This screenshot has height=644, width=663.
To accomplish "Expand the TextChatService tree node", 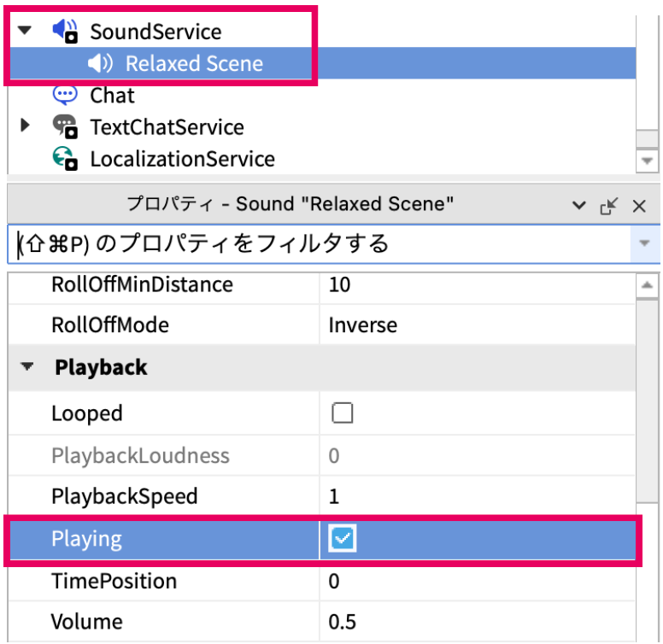I will coord(26,126).
